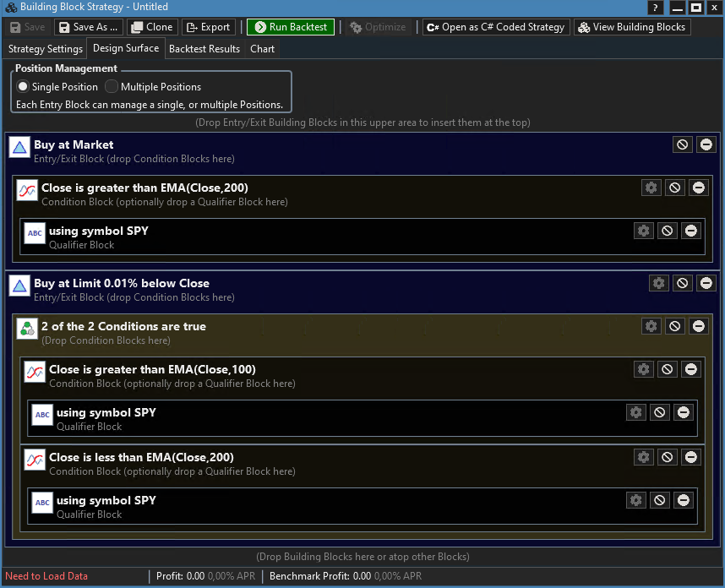725x588 pixels.
Task: Open settings for Buy at Limit block
Action: [x=659, y=283]
